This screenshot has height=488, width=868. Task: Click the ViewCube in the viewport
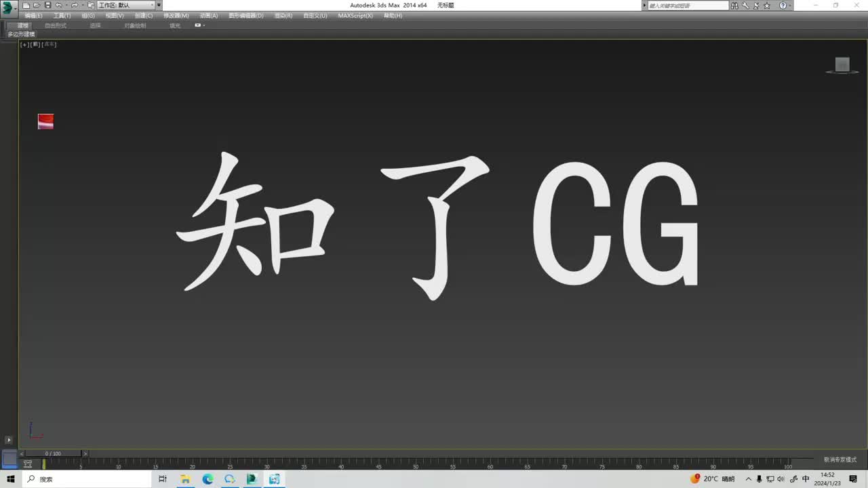(842, 65)
